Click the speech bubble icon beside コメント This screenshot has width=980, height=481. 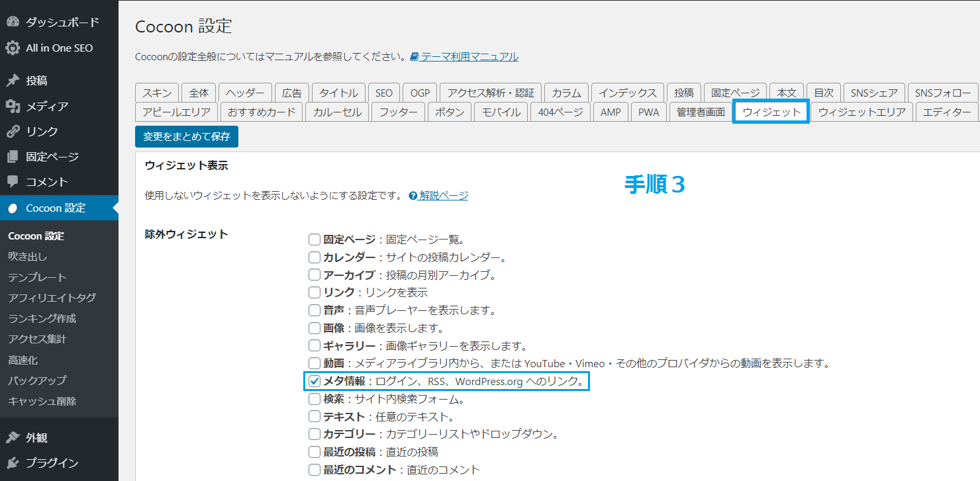point(13,182)
